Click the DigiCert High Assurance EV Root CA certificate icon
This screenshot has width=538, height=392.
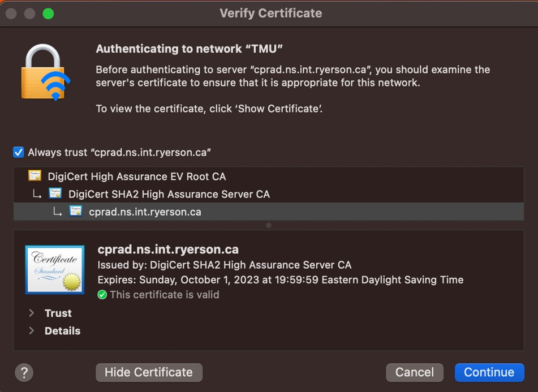(35, 176)
